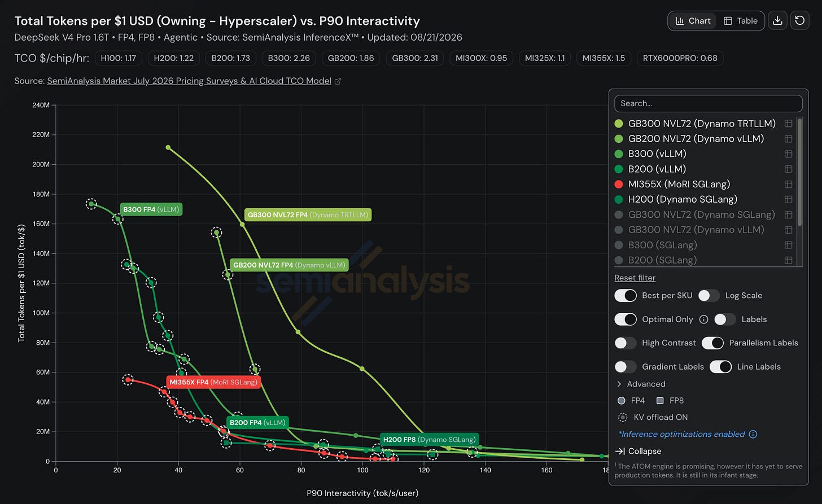Toggle GB200 NVL72 (Dynamo vLLM) series in the legend
The image size is (822, 504).
[x=696, y=139]
